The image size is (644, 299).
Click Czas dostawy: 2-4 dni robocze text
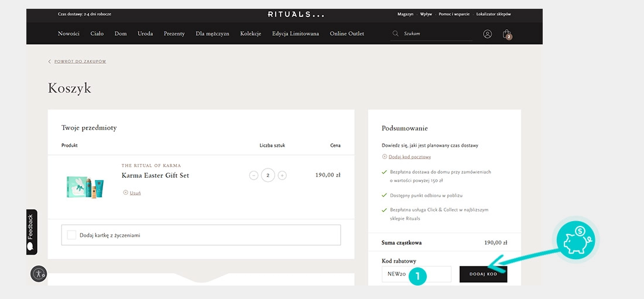tap(85, 14)
